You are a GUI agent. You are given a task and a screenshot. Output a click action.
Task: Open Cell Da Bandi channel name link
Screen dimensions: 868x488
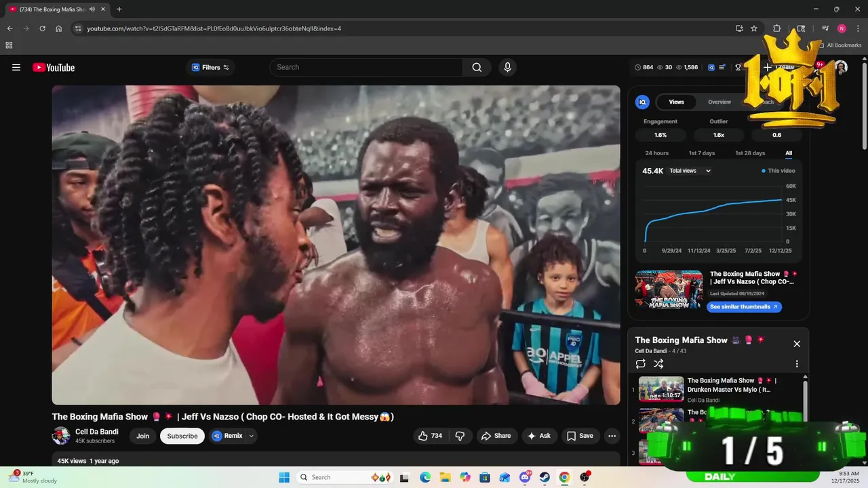click(x=97, y=432)
